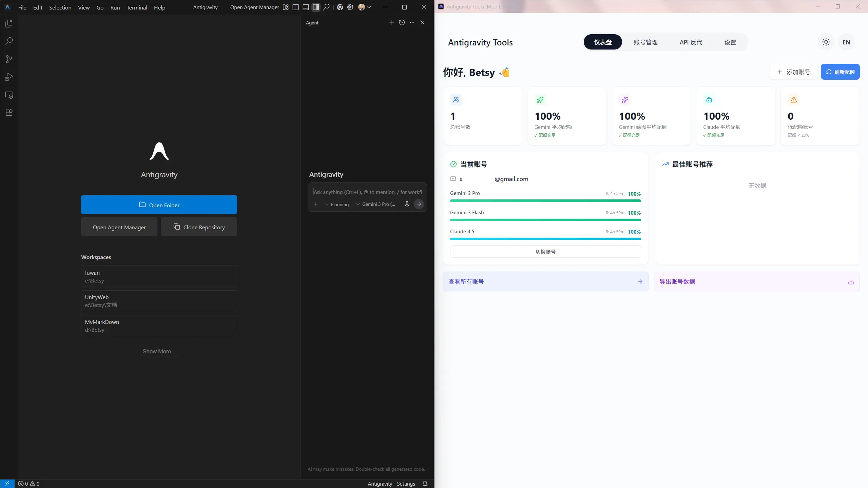The width and height of the screenshot is (868, 488).
Task: Expand the Planning mode dropdown
Action: [337, 204]
